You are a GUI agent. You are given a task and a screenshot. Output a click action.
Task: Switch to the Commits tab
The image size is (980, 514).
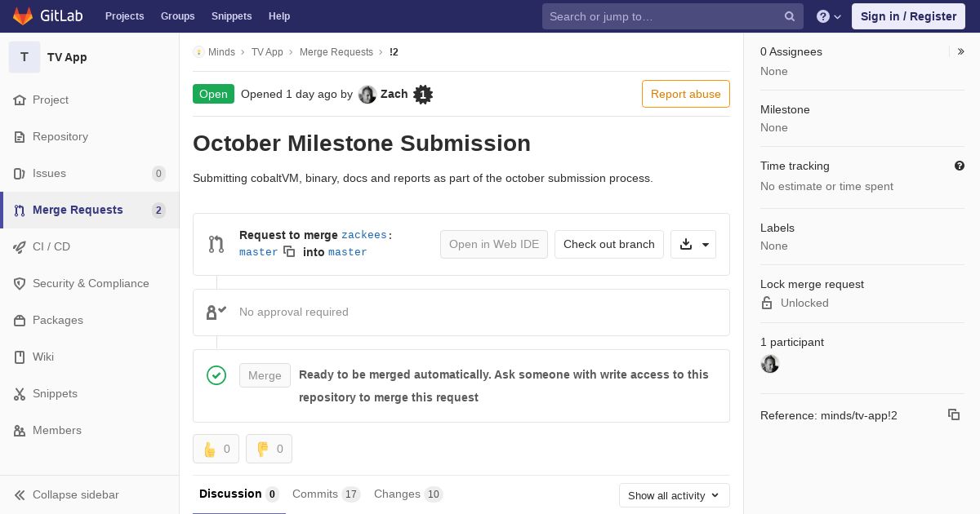[x=325, y=494]
